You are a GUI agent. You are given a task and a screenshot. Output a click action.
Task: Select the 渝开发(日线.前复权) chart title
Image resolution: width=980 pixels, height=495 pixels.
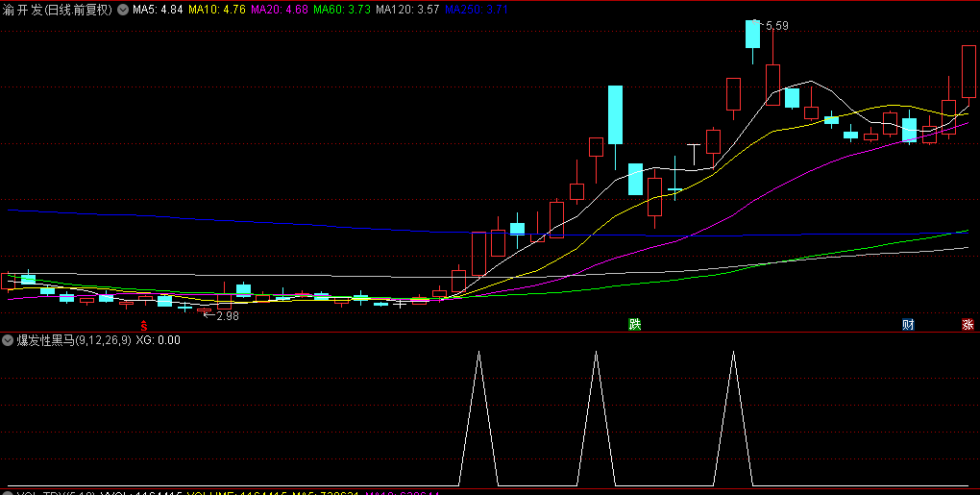pos(58,10)
